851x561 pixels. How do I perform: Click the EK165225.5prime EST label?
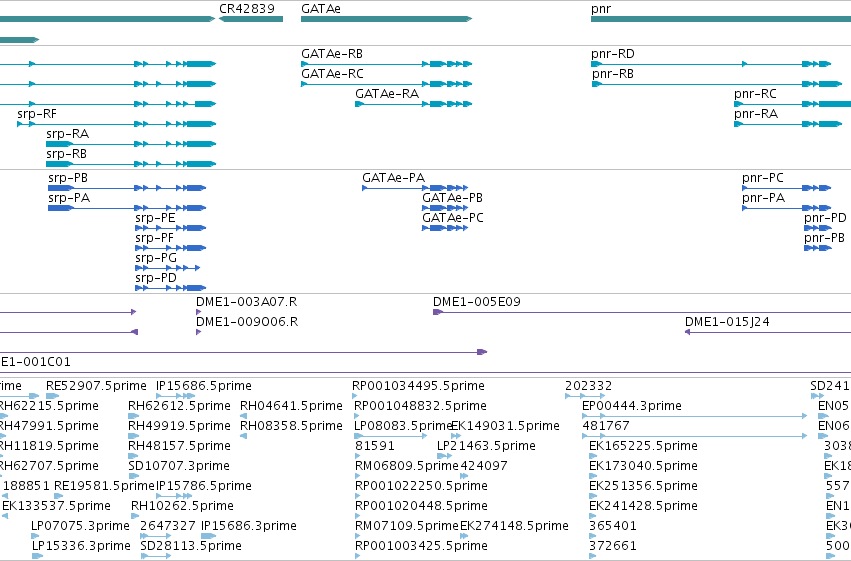point(643,447)
